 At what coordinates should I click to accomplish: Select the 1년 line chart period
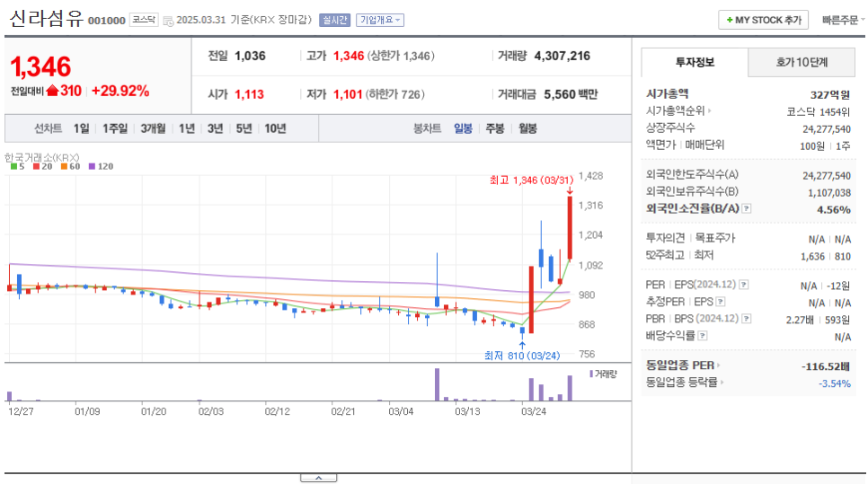[x=187, y=128]
